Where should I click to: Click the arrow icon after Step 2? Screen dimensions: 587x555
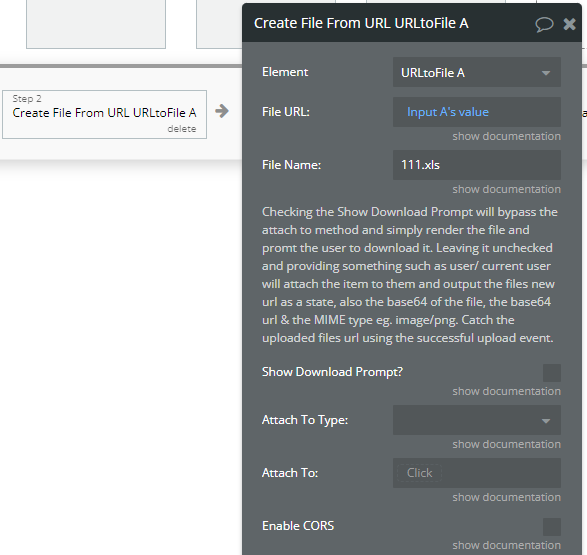point(222,111)
